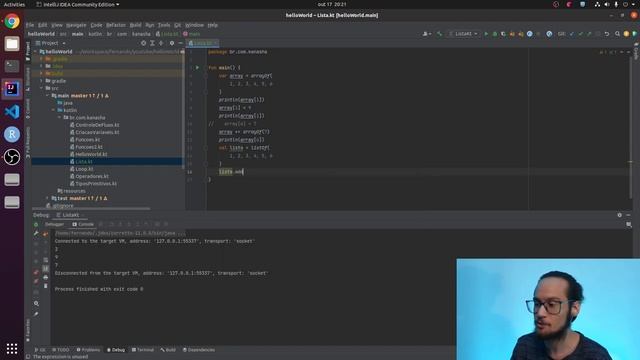Open Debug panel settings gear

(620, 215)
